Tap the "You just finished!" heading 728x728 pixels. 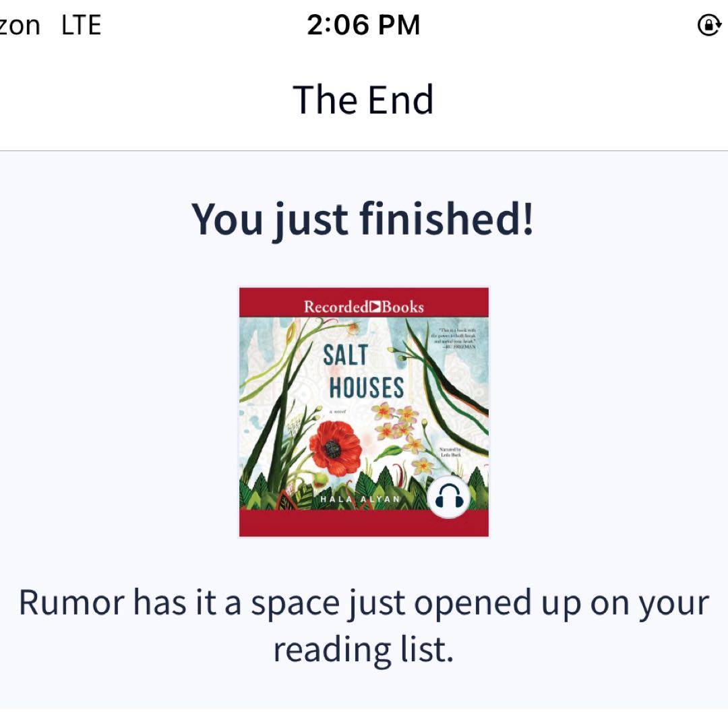click(363, 219)
